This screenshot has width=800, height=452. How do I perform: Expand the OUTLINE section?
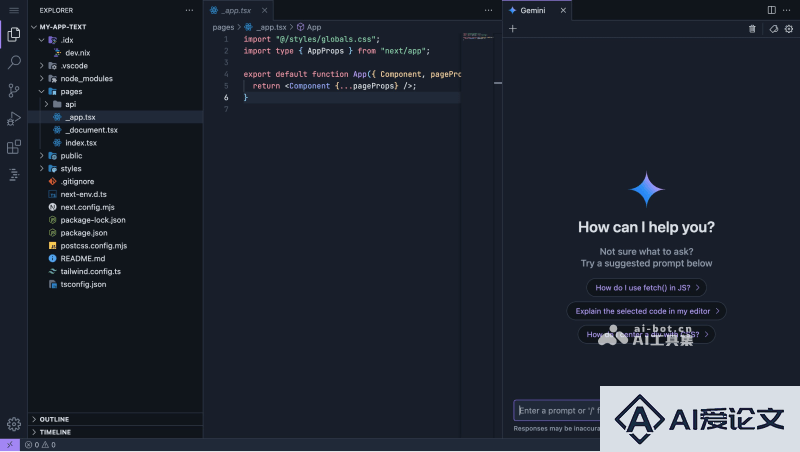pos(115,419)
